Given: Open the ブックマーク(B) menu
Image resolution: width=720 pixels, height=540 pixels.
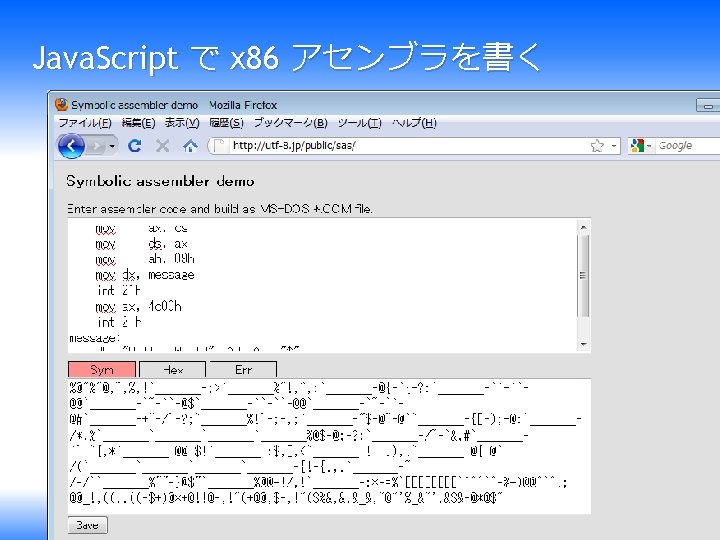Looking at the screenshot, I should (x=291, y=123).
